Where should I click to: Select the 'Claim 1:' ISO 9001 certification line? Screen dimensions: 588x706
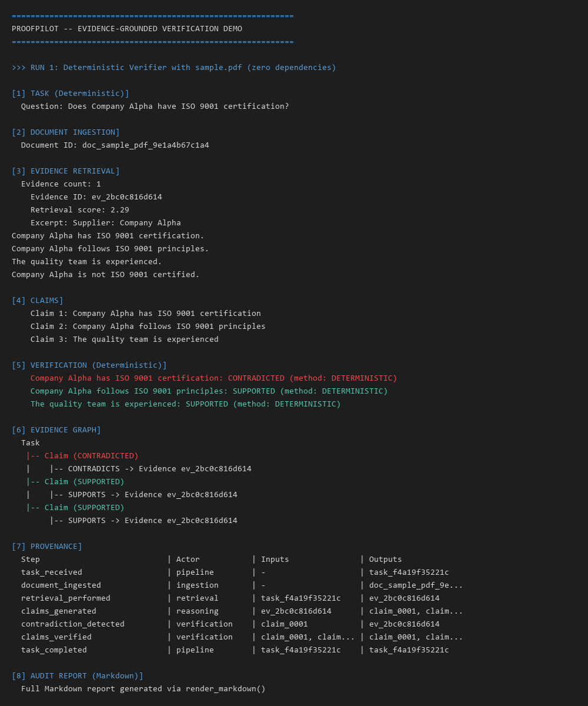(x=146, y=313)
